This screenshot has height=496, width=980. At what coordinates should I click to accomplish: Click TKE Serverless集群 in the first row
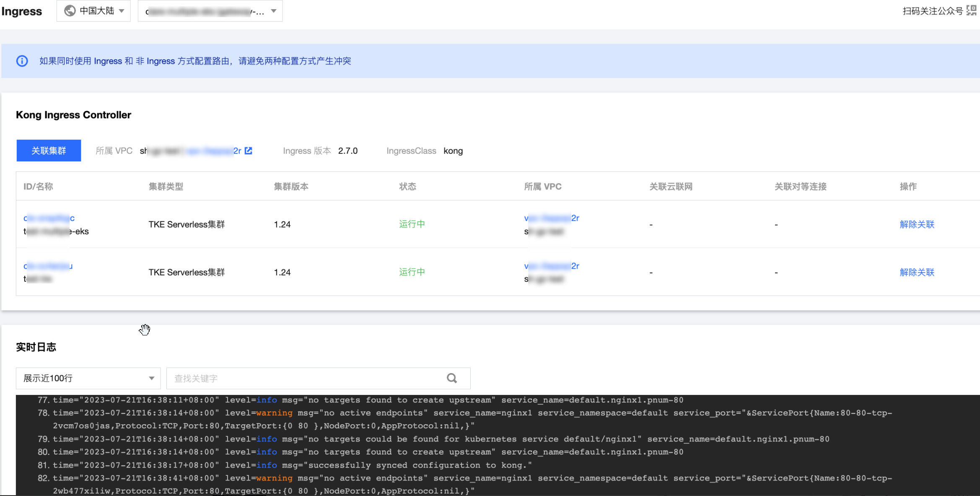pyautogui.click(x=187, y=224)
